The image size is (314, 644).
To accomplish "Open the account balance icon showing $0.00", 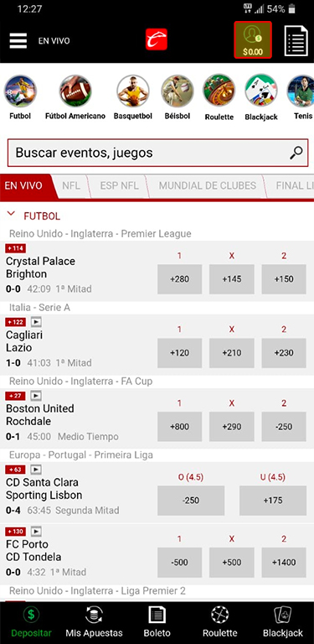I will (x=253, y=39).
